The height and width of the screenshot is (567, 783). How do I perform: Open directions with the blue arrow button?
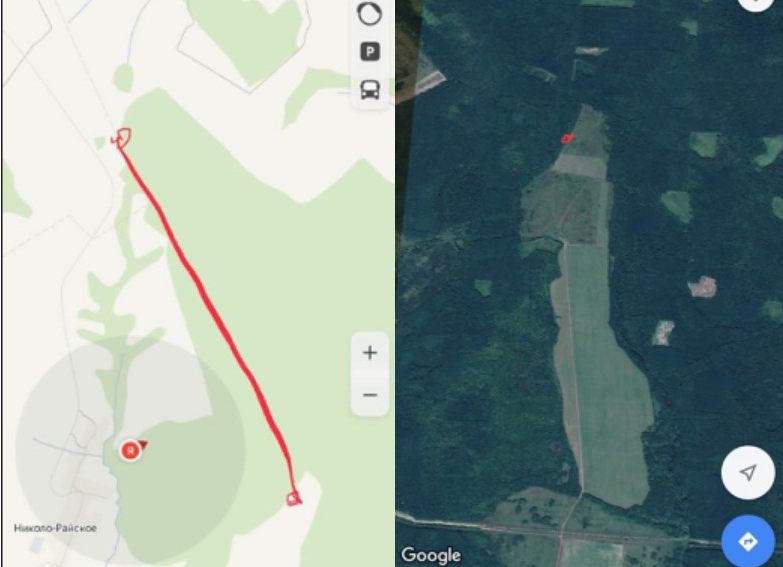(x=748, y=542)
